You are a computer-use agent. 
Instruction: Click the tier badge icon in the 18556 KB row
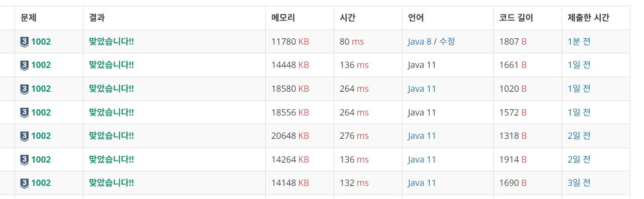click(x=25, y=113)
